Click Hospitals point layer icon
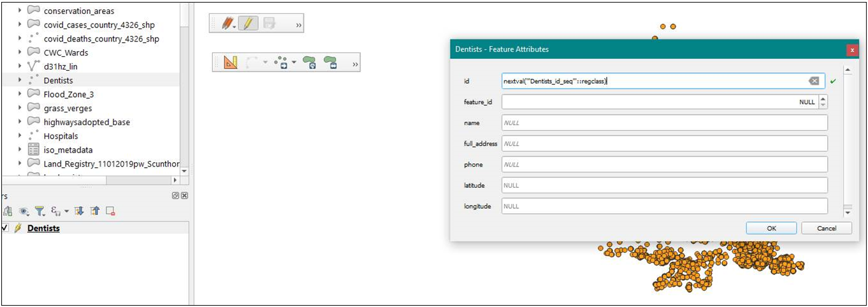The image size is (868, 307). pos(34,136)
